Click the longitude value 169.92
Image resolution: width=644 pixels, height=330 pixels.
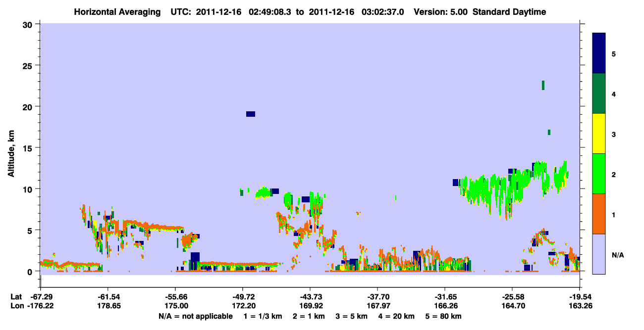point(310,306)
